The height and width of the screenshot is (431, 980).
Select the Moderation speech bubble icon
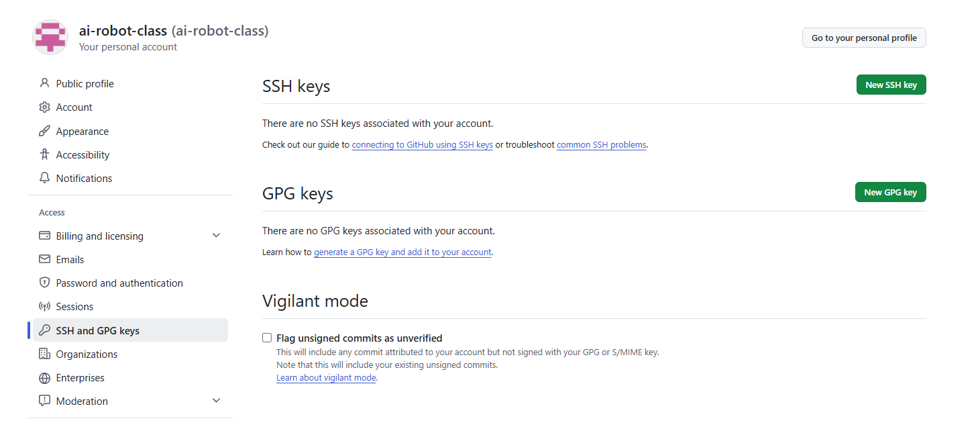44,400
